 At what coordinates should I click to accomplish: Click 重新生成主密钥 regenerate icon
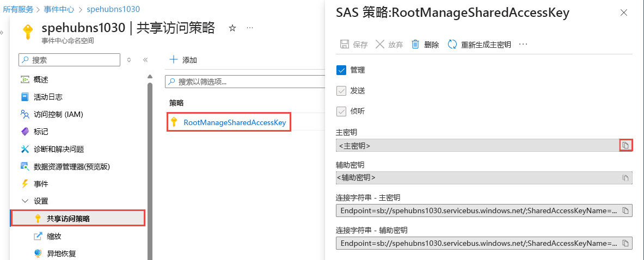point(452,45)
